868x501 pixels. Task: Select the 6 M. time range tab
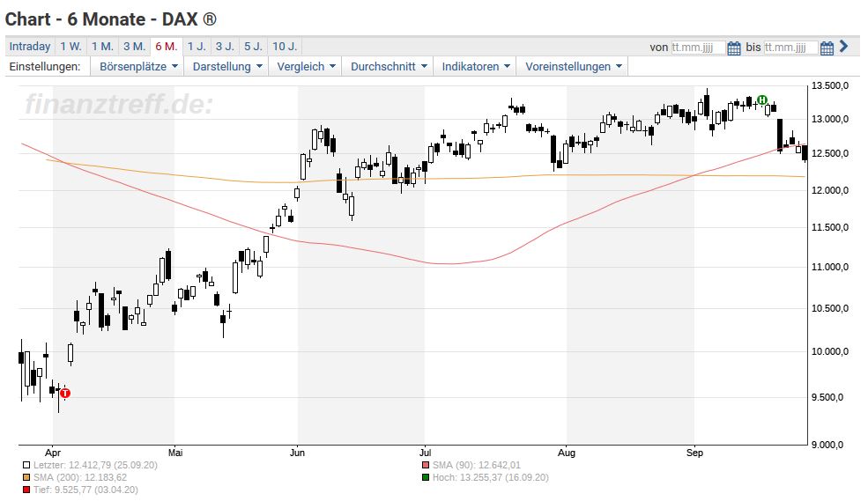[x=166, y=47]
